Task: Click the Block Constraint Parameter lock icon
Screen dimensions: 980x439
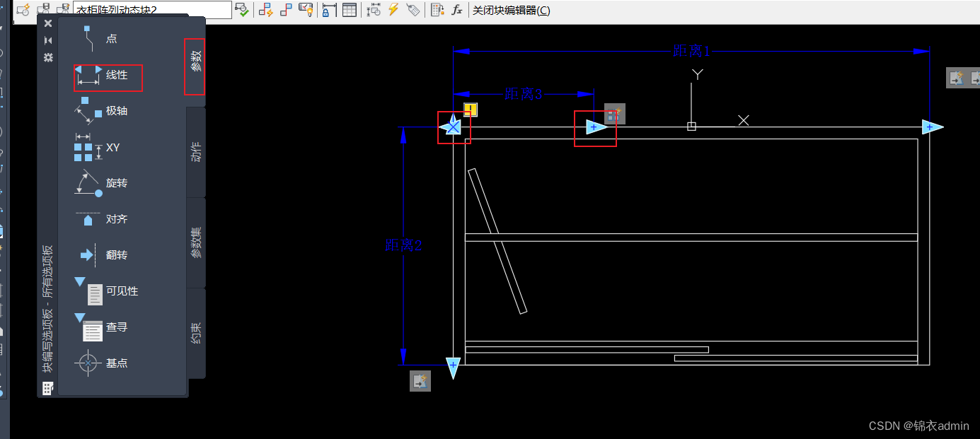Action: pos(330,10)
